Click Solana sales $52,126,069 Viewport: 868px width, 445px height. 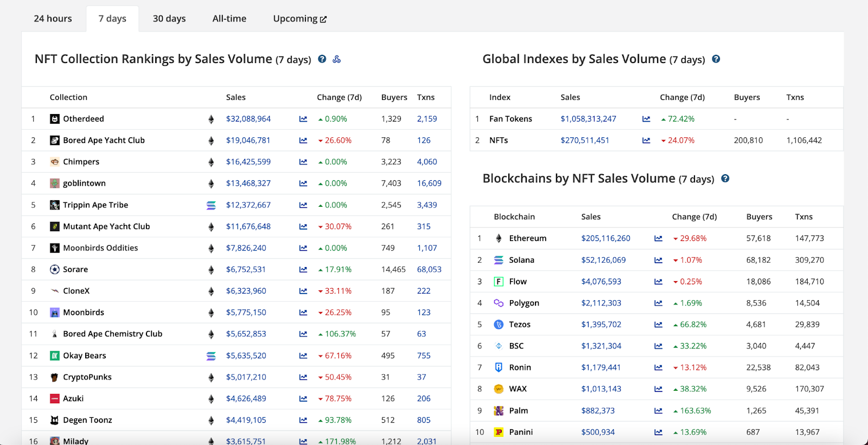(x=603, y=260)
